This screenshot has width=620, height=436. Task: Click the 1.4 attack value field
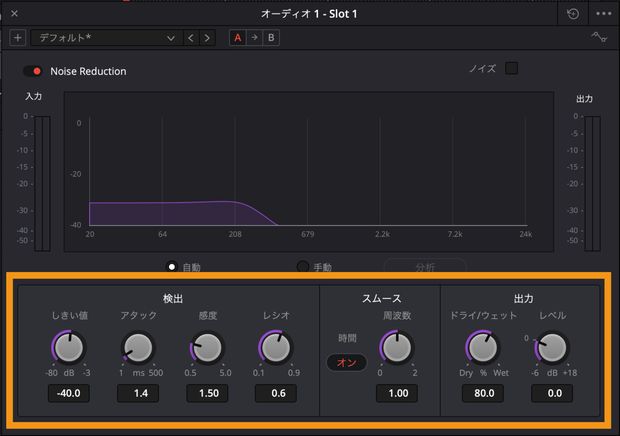tap(138, 393)
